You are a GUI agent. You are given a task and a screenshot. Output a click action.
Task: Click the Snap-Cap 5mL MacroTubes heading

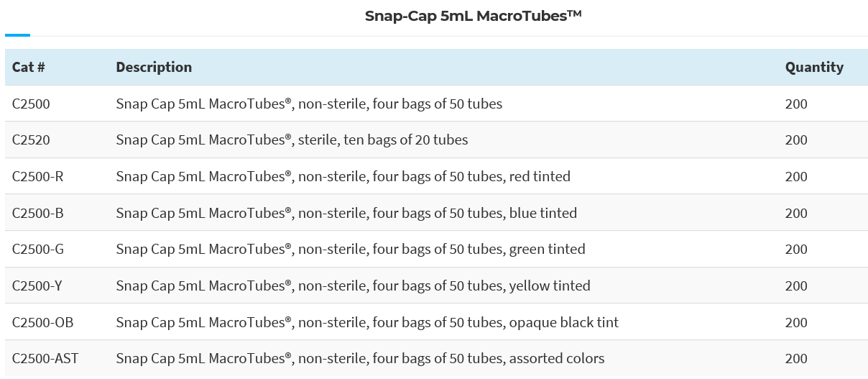coord(473,16)
